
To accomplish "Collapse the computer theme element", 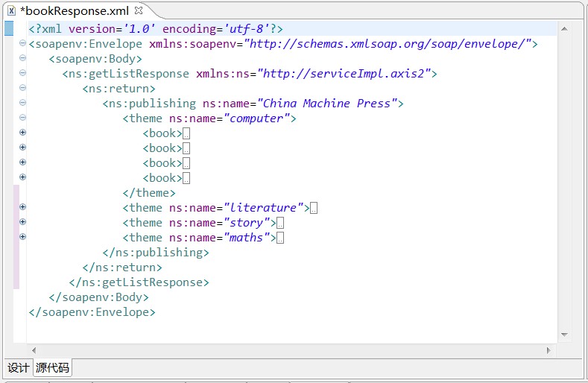I will [x=22, y=118].
